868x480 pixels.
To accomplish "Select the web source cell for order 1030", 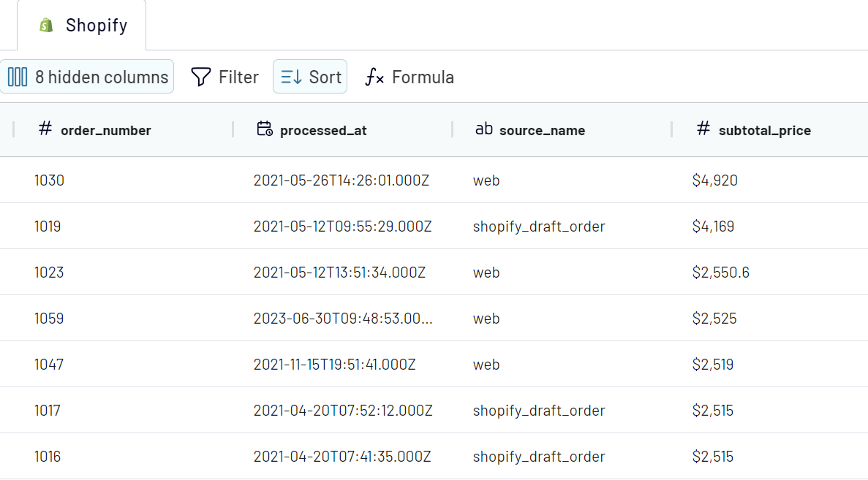I will (x=486, y=180).
